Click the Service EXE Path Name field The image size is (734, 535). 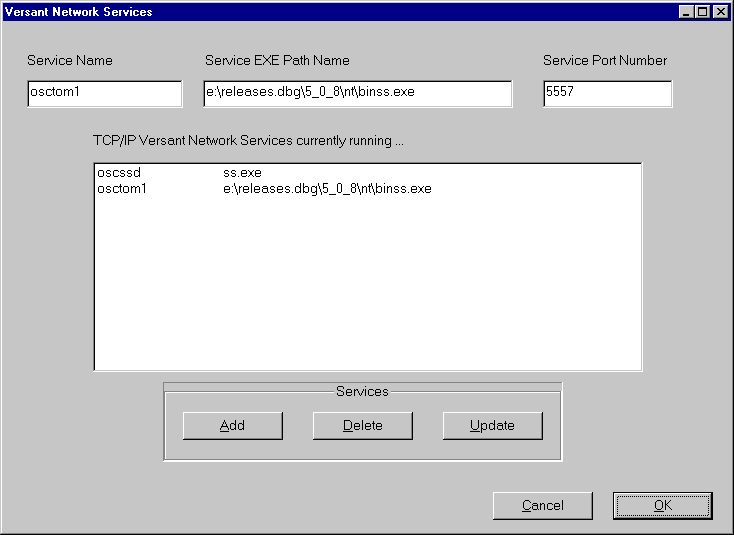coord(358,94)
